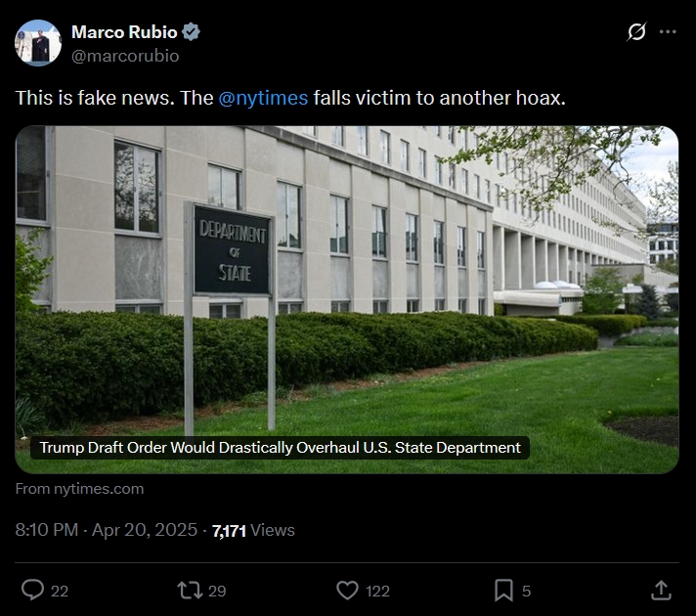
Task: Open the Grok explain-post icon
Action: click(x=636, y=32)
